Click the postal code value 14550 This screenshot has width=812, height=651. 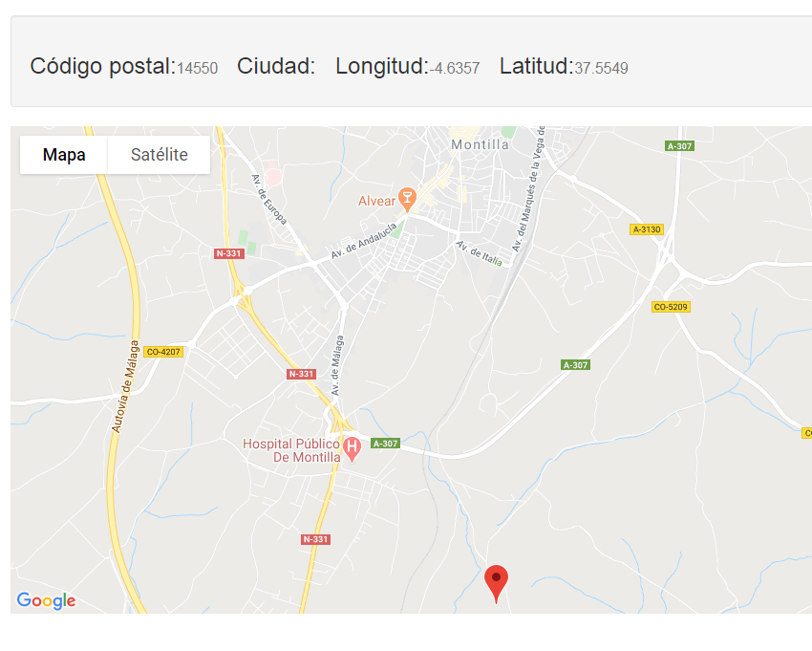click(x=198, y=68)
